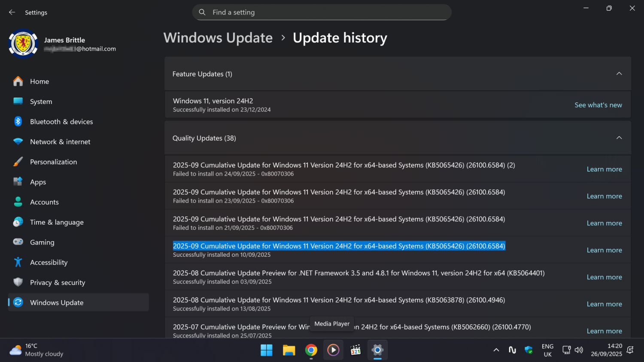The image size is (644, 362).
Task: Select Network & internet category
Action: tap(79, 142)
